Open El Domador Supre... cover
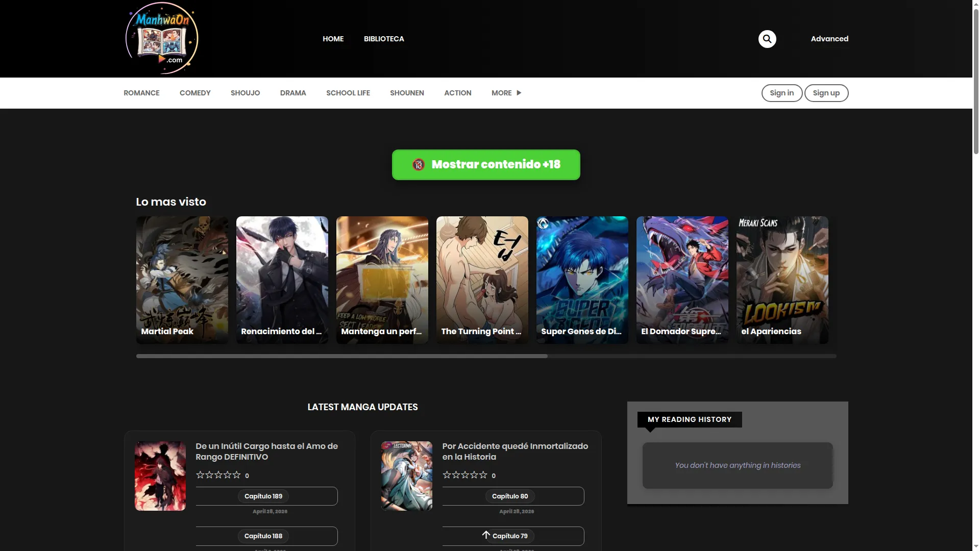 coord(682,280)
